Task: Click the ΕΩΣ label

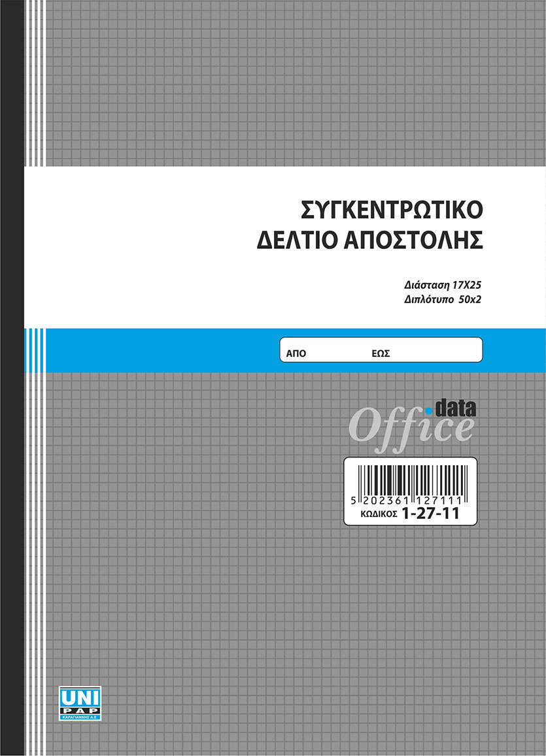Action: tap(381, 353)
